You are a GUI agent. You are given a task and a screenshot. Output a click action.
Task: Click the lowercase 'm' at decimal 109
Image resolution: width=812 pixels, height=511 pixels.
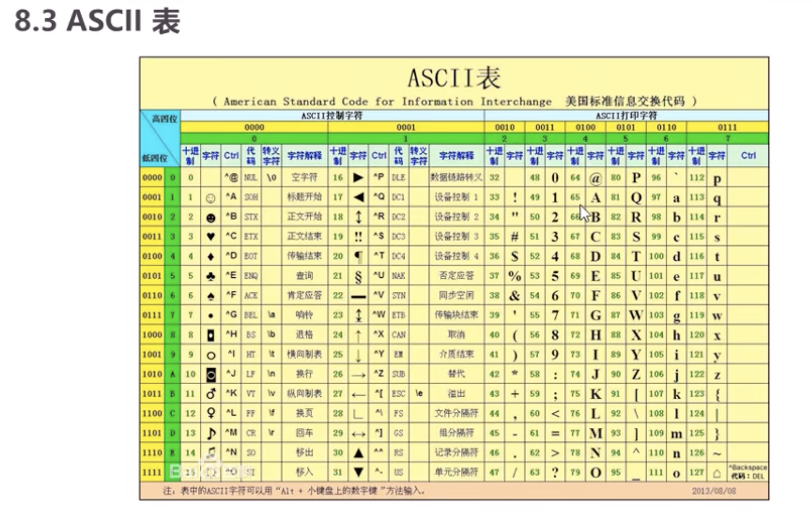tap(676, 434)
